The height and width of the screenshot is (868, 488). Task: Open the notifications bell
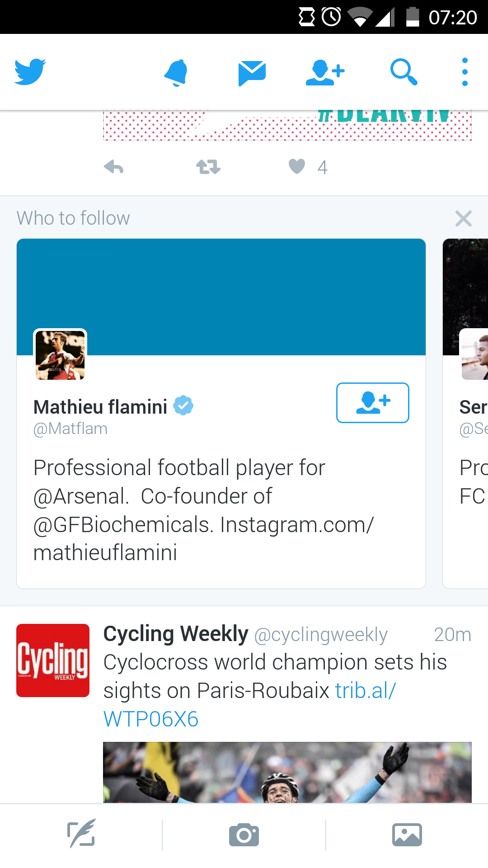pyautogui.click(x=176, y=72)
